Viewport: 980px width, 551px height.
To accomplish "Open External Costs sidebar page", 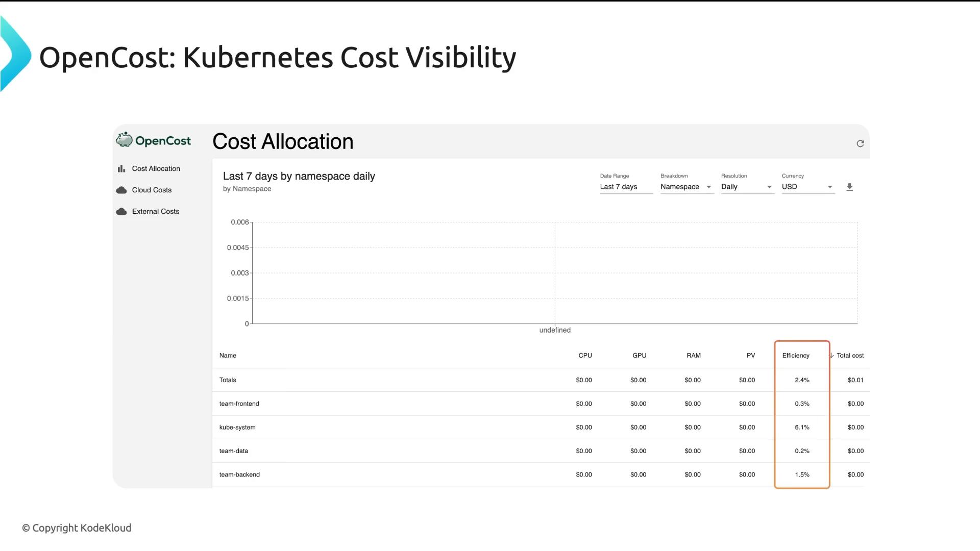I will click(156, 211).
